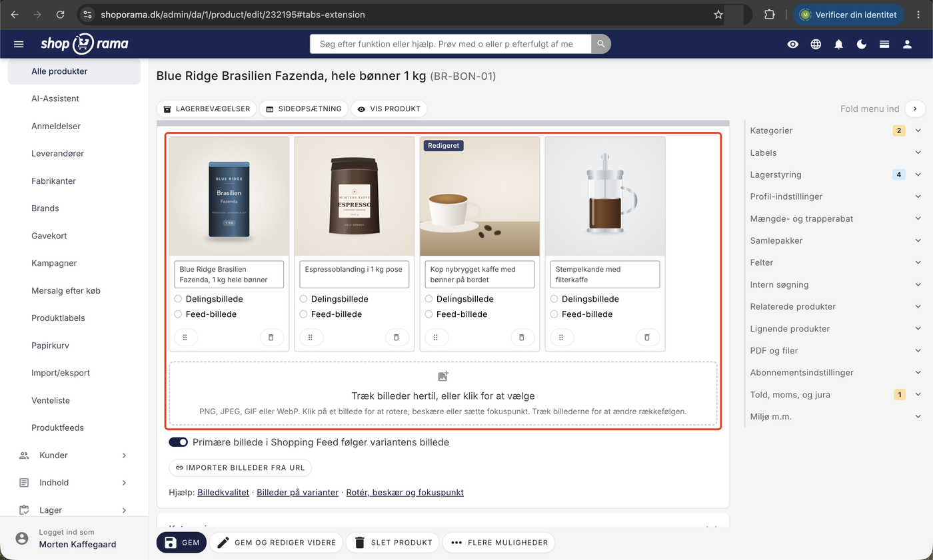Click IMPORTER BILLEDER FRA URL button

pos(241,467)
